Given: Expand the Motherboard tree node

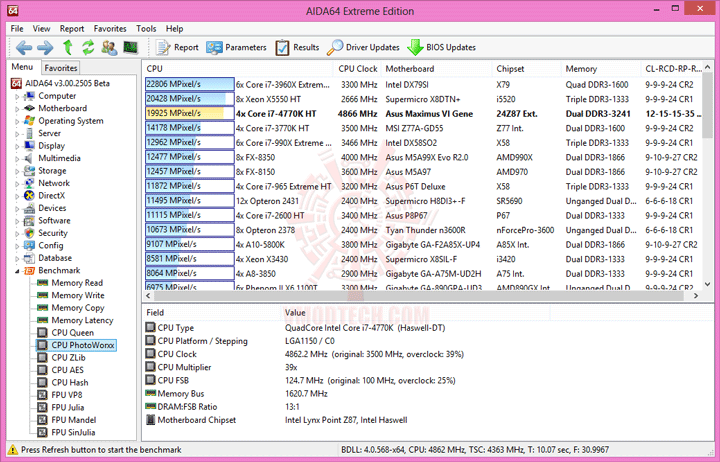Looking at the screenshot, I should [x=17, y=109].
